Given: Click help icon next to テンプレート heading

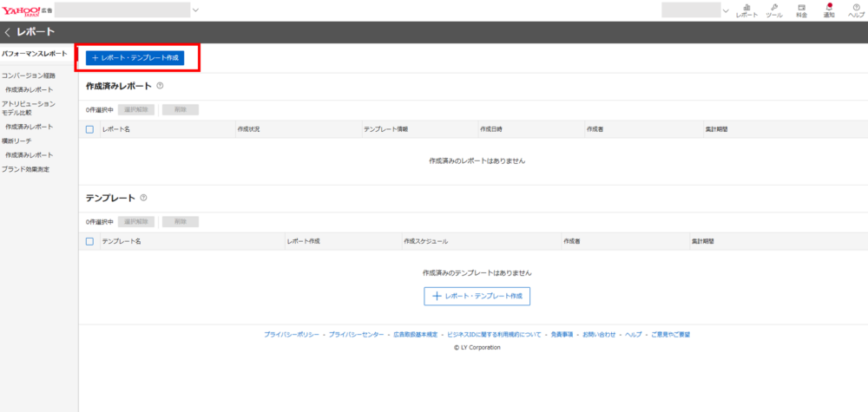Looking at the screenshot, I should pos(143,198).
